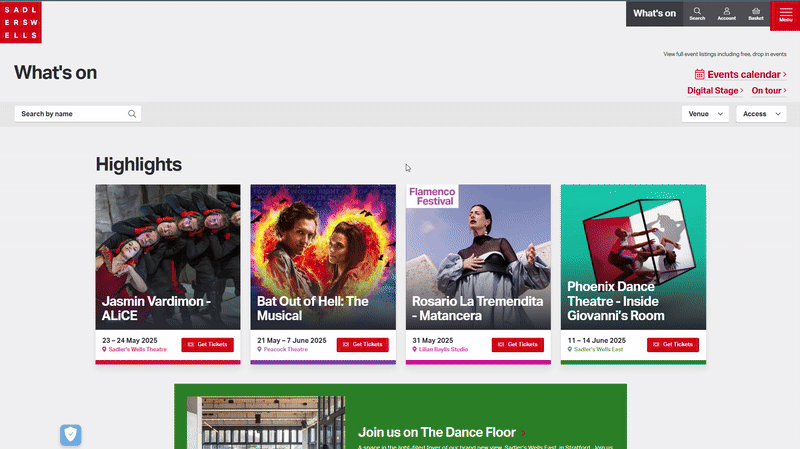Get Tickets for Bat Out of Hell
The image size is (800, 449).
tap(363, 344)
